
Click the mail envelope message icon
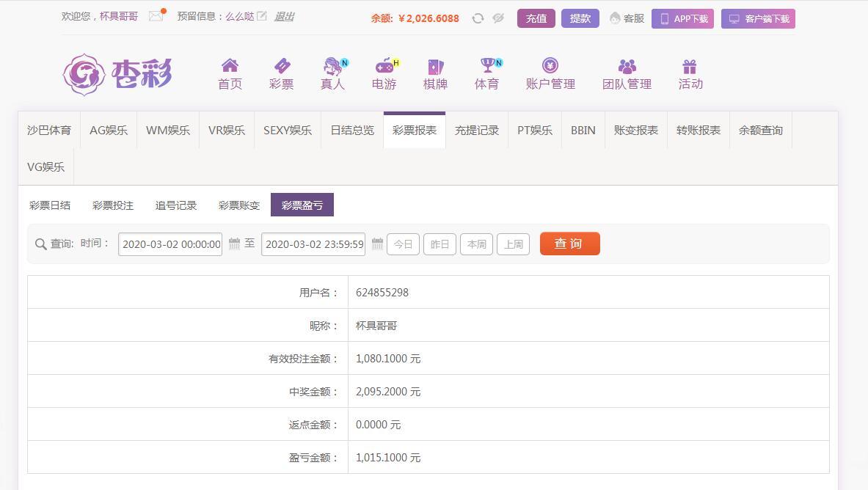(x=156, y=16)
